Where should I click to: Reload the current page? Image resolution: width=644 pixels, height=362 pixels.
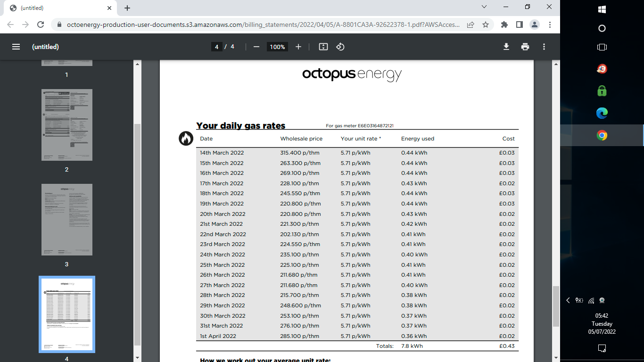(41, 25)
